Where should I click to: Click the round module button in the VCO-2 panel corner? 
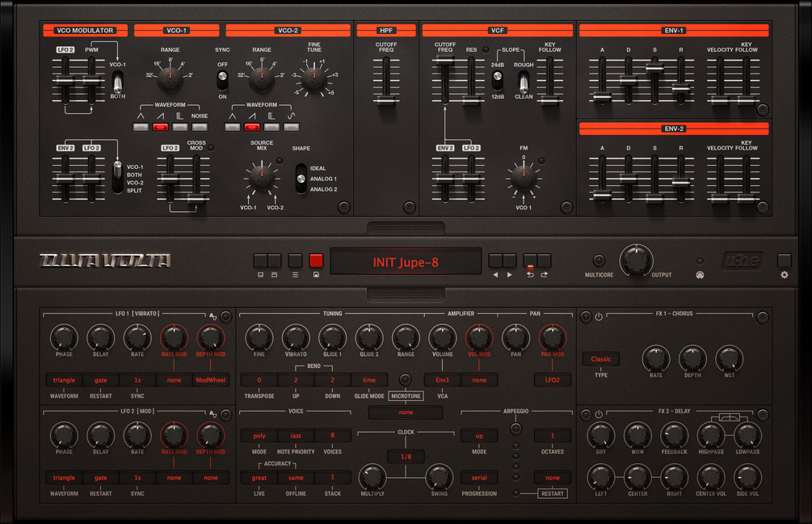(344, 207)
